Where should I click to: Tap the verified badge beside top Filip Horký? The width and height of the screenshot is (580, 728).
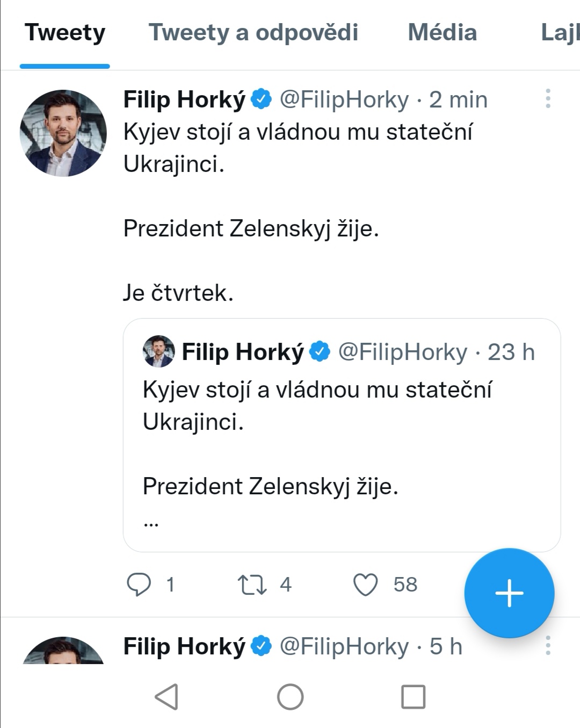tap(262, 99)
